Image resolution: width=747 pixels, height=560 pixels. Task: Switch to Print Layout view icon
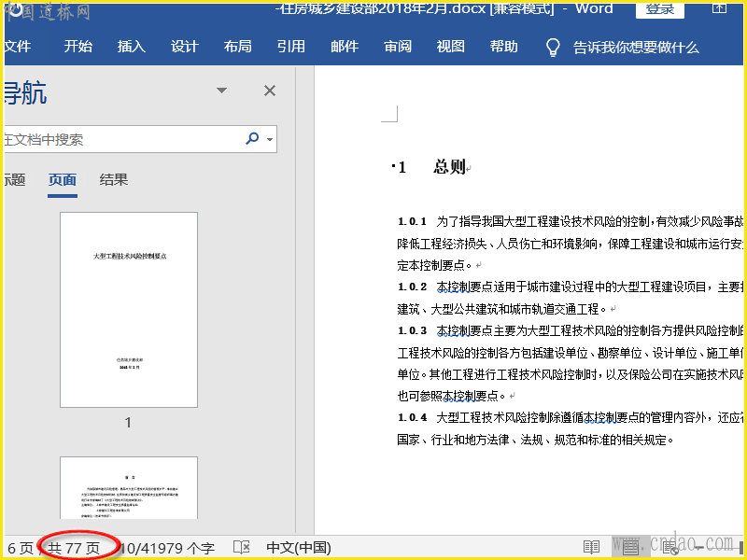click(630, 548)
